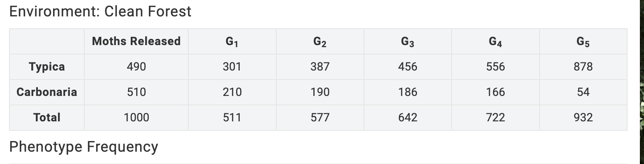Viewport: 644px width, 164px height.
Task: Select the G5 total value 932
Action: tap(583, 118)
